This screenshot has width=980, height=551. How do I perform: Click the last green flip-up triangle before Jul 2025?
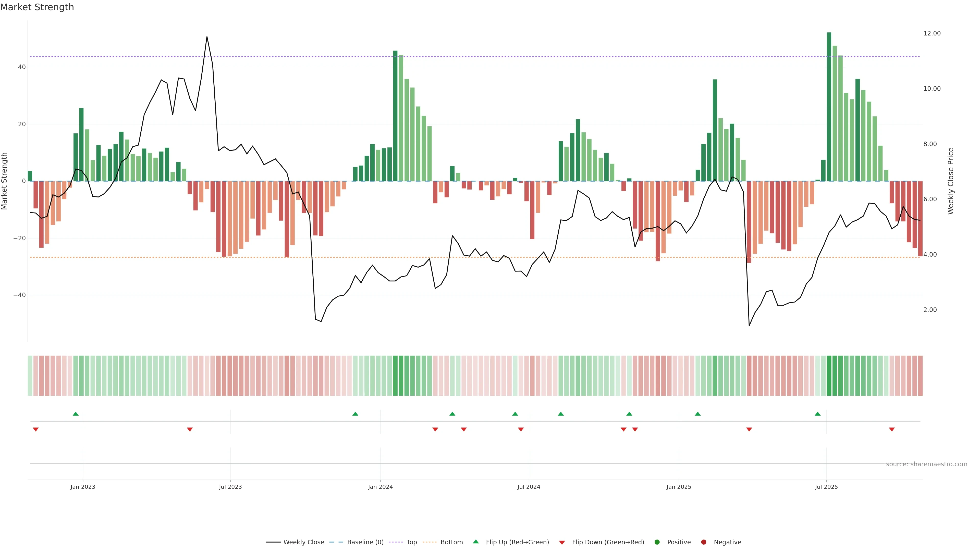point(817,414)
